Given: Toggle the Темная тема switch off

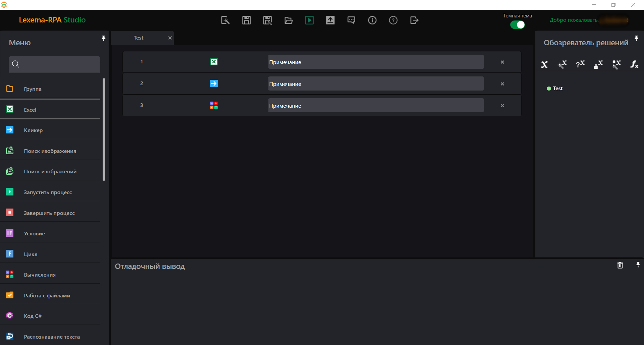Looking at the screenshot, I should [x=517, y=25].
